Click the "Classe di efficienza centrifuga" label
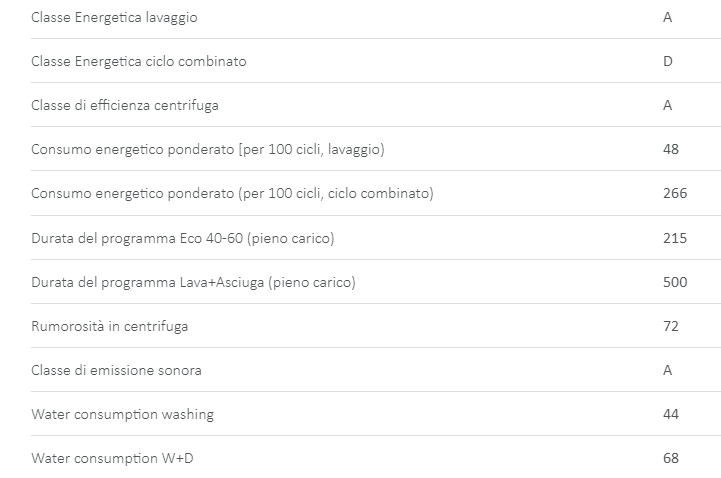The height and width of the screenshot is (478, 721). point(125,105)
